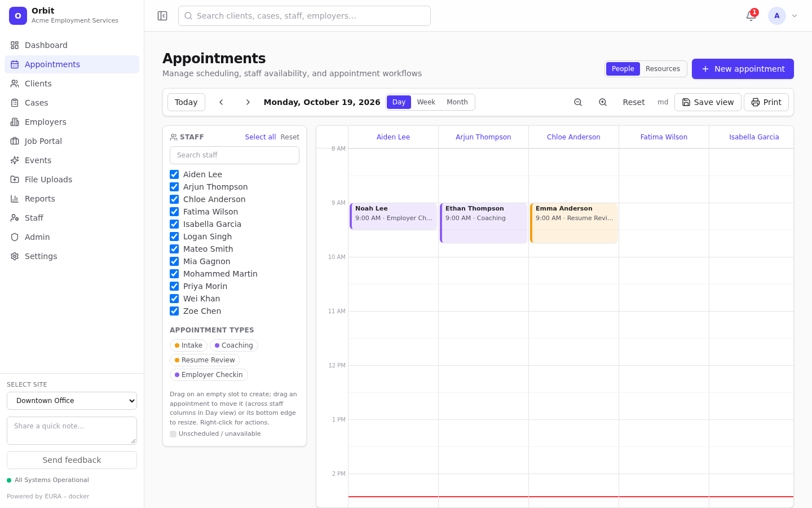812x508 pixels.
Task: Go to previous day arrow
Action: (x=222, y=102)
